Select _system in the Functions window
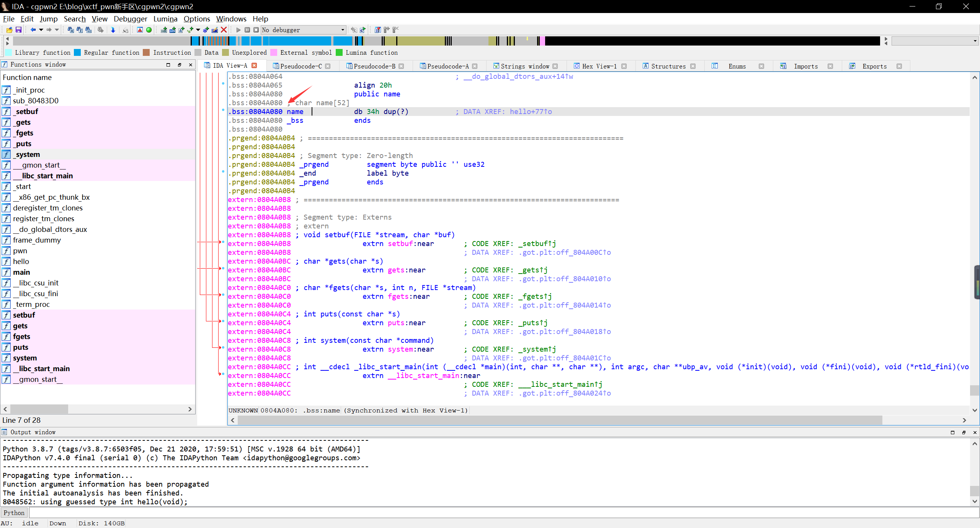Image resolution: width=980 pixels, height=528 pixels. [x=98, y=154]
